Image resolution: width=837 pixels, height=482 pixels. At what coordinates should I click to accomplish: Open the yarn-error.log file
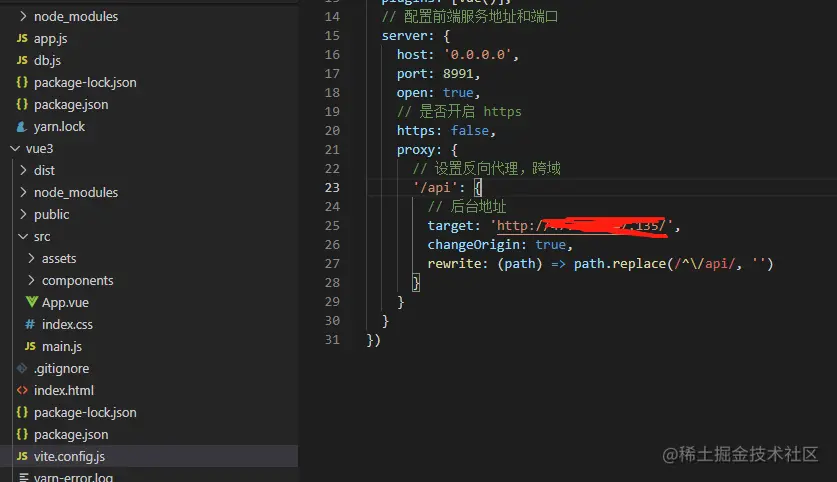pos(73,477)
